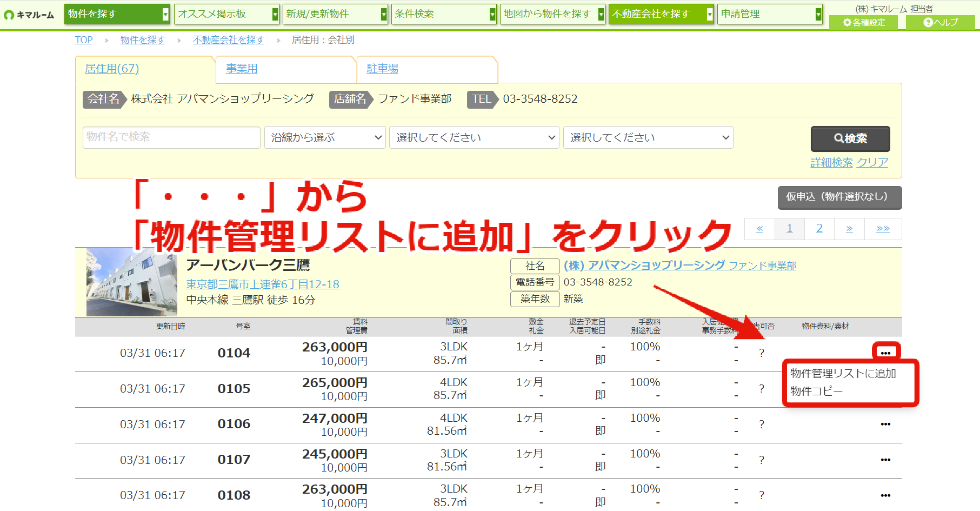Click 仮申込（物件選択なし） button

click(x=839, y=197)
